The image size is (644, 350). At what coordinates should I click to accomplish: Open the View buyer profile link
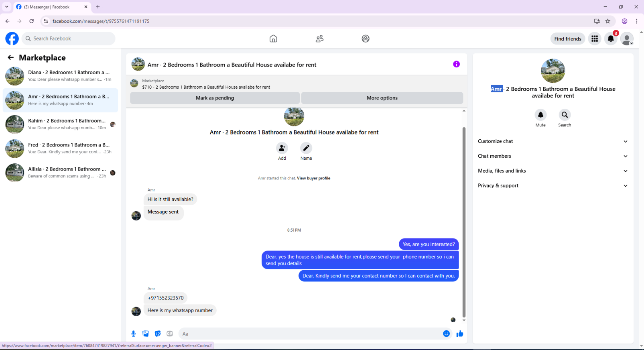pos(313,178)
